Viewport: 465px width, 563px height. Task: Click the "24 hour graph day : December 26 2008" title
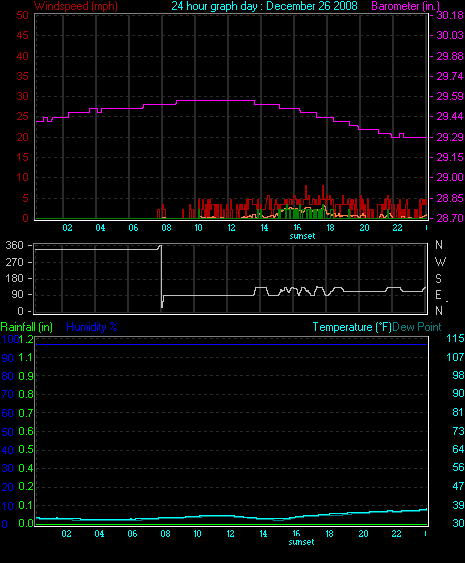tap(264, 6)
